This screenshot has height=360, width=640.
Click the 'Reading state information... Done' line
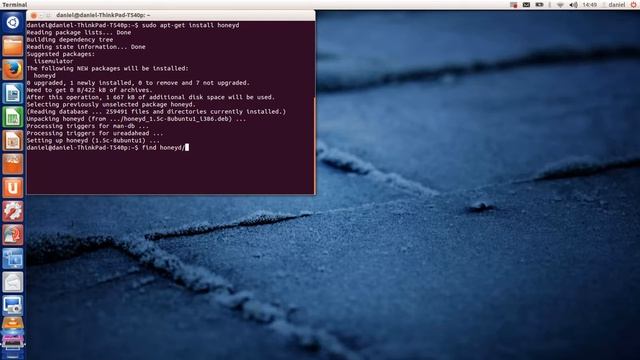click(86, 47)
